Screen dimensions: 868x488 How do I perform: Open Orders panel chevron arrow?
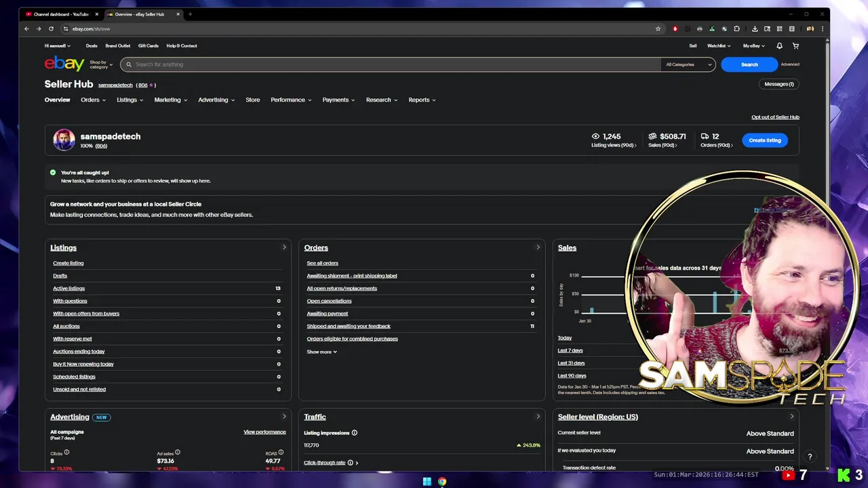pos(538,247)
